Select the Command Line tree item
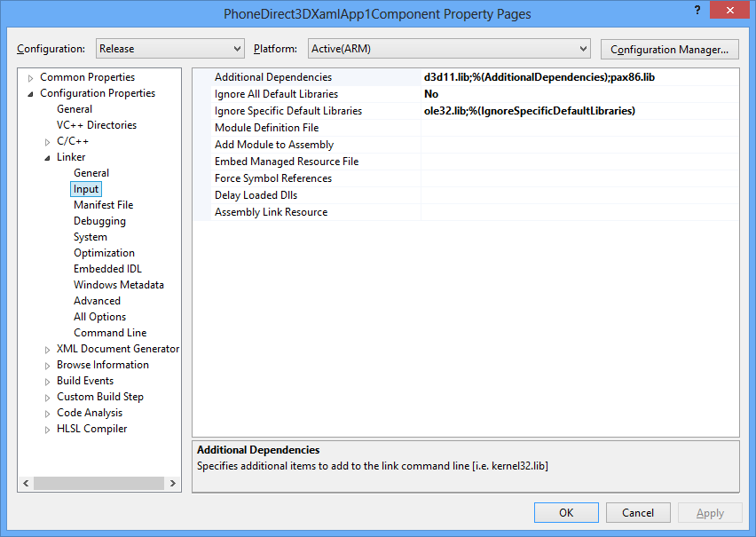 click(x=110, y=333)
